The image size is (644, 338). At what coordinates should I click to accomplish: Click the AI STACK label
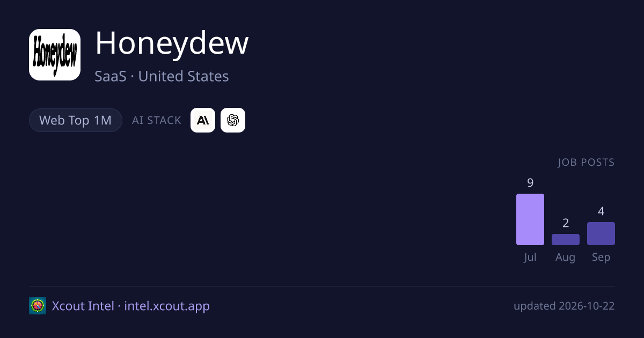click(157, 120)
